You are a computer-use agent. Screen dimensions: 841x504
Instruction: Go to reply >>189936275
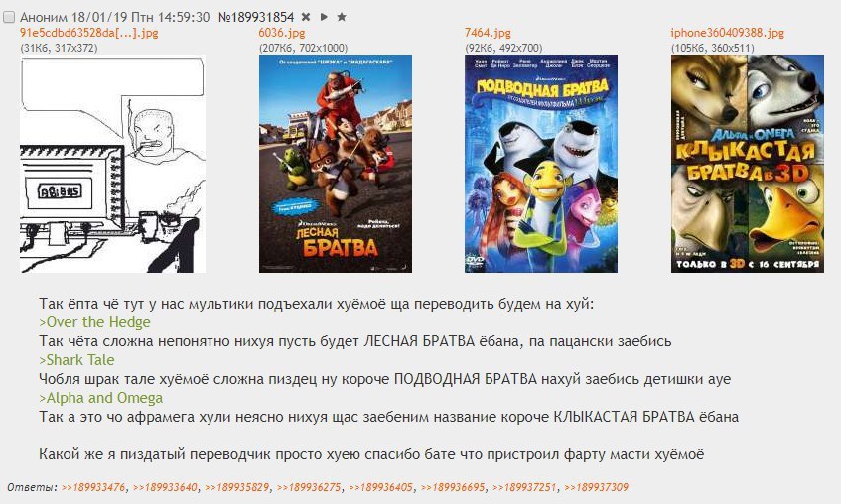(309, 487)
